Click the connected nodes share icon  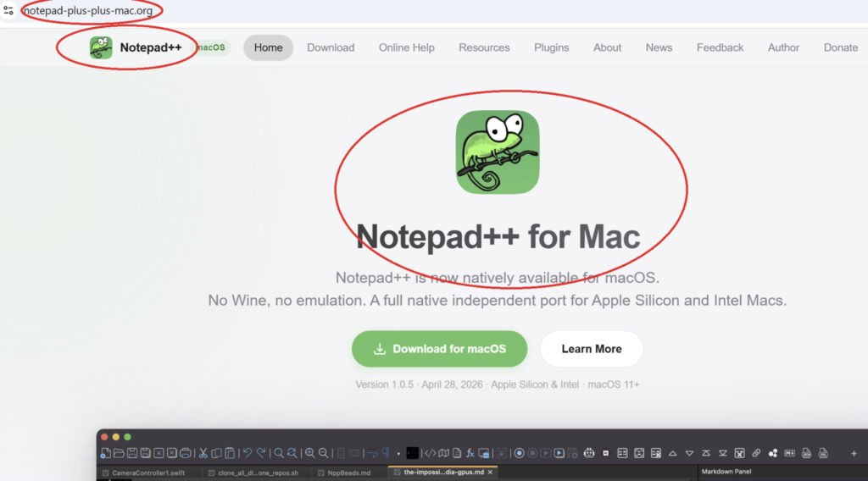click(773, 453)
